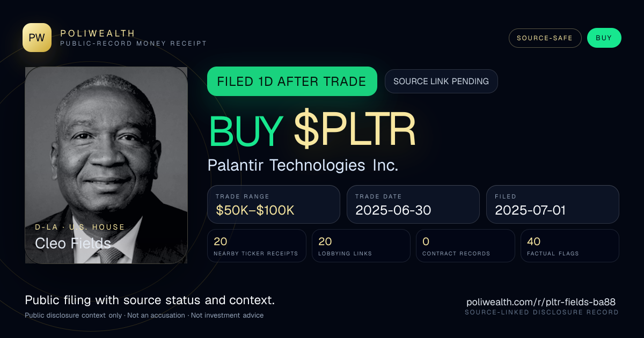This screenshot has height=338, width=644.
Task: Select the FILED 1D AFTER TRADE badge
Action: 292,82
